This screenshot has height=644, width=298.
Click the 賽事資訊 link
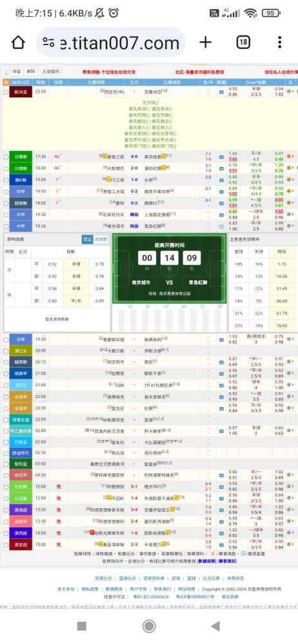click(227, 561)
